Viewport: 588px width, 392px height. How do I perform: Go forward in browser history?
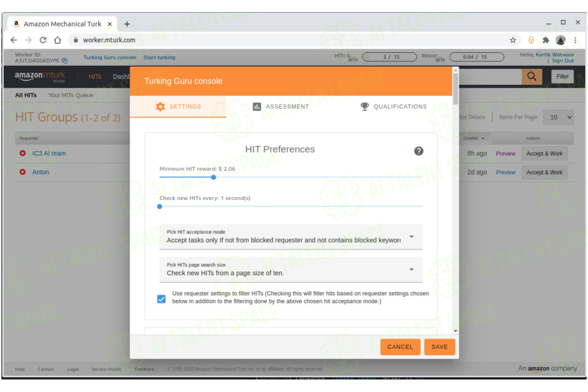(x=28, y=40)
